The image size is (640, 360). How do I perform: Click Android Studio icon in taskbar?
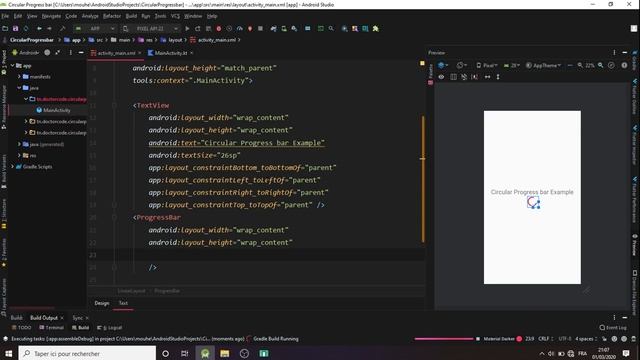205,353
